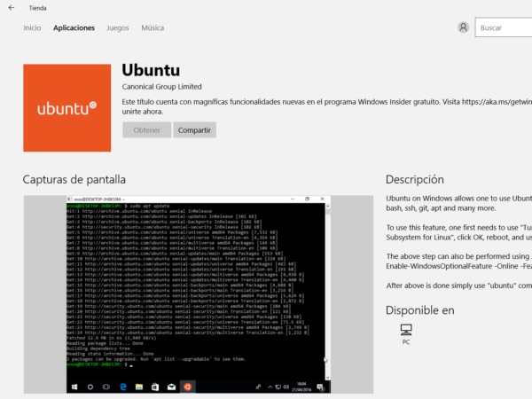Screen dimensions: 532x399
Task: Click the Obtener button
Action: (146, 130)
